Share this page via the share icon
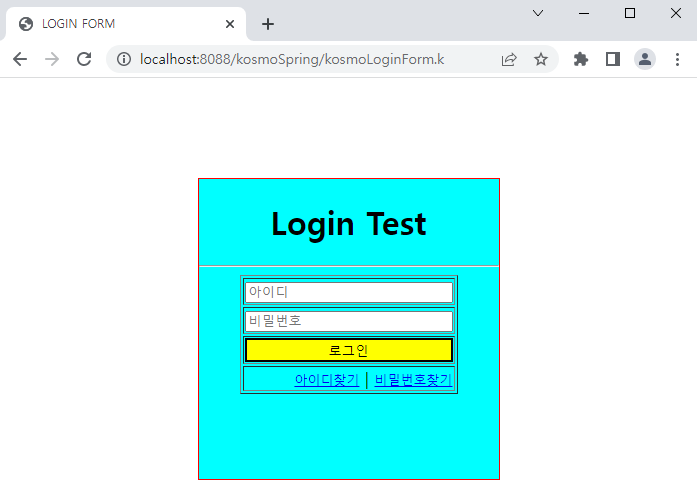This screenshot has width=697, height=500. pos(509,59)
